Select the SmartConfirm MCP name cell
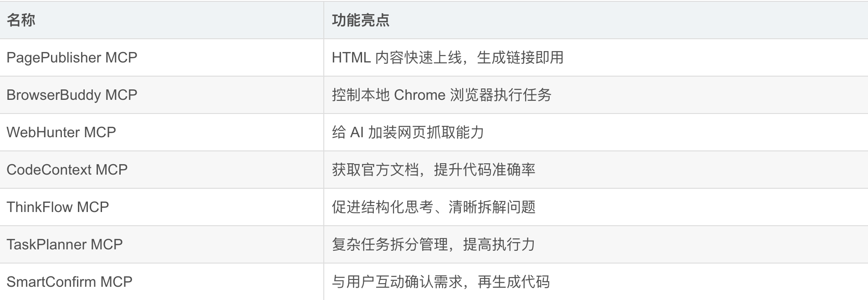Image resolution: width=868 pixels, height=300 pixels. [69, 282]
